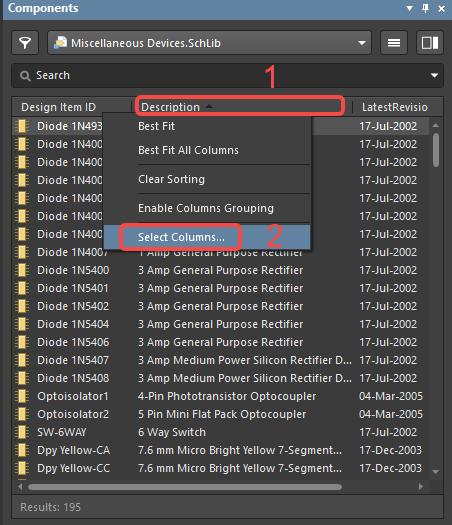452x525 pixels.
Task: Expand the Miscellaneous Devices.SchLib library dropdown
Action: click(362, 43)
